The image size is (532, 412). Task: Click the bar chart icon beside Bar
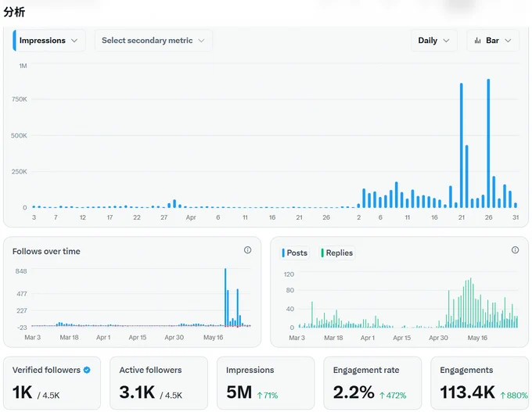(x=477, y=41)
